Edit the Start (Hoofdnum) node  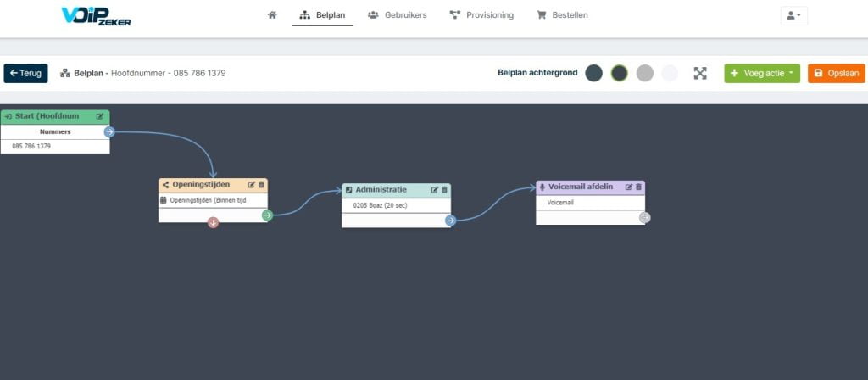pyautogui.click(x=100, y=116)
